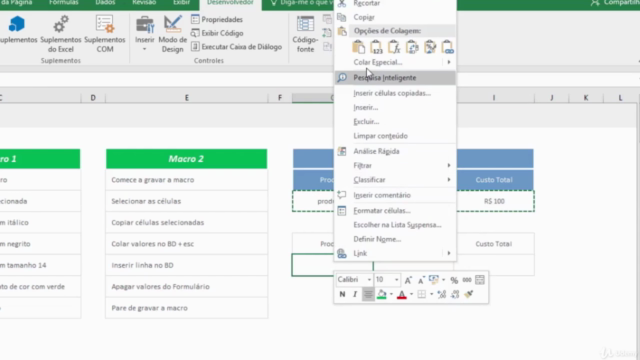This screenshot has width=640, height=360.
Task: Click Executar Caixa de Diálogo
Action: 236,47
